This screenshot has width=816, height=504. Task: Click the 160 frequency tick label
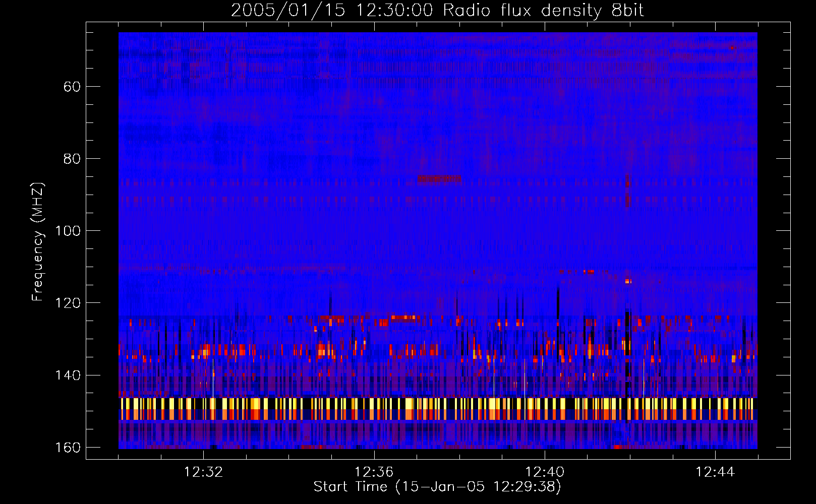click(x=68, y=448)
